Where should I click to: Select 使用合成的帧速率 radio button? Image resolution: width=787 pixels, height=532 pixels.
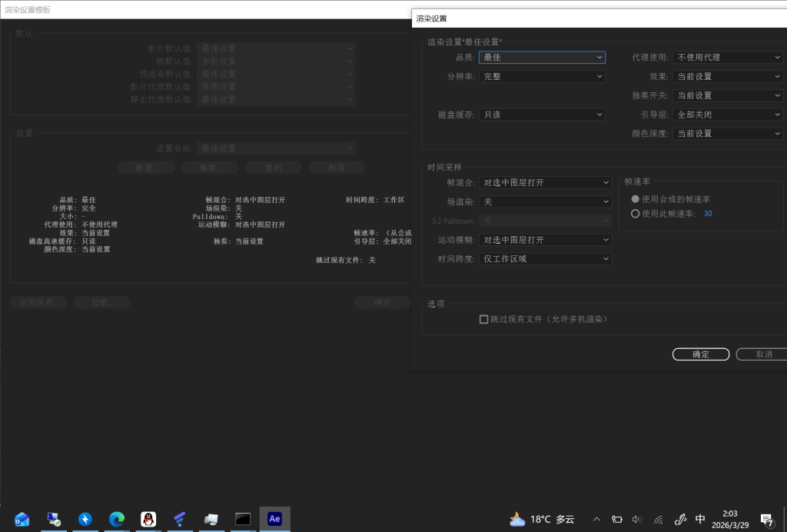click(x=635, y=199)
